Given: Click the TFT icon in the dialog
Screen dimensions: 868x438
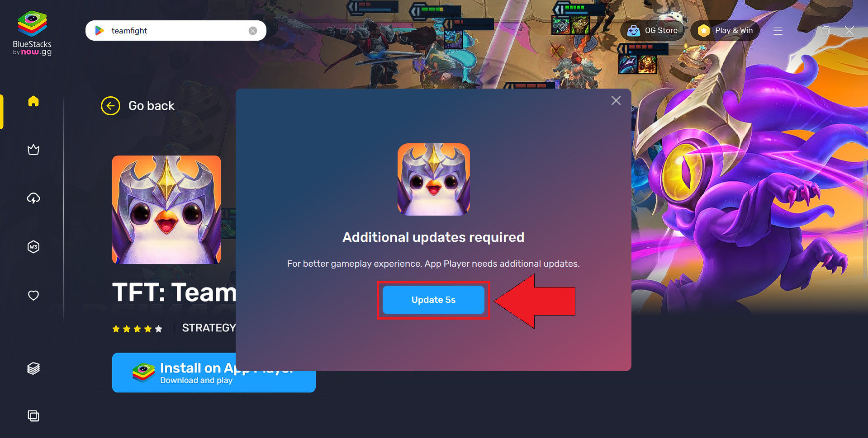Looking at the screenshot, I should point(433,179).
